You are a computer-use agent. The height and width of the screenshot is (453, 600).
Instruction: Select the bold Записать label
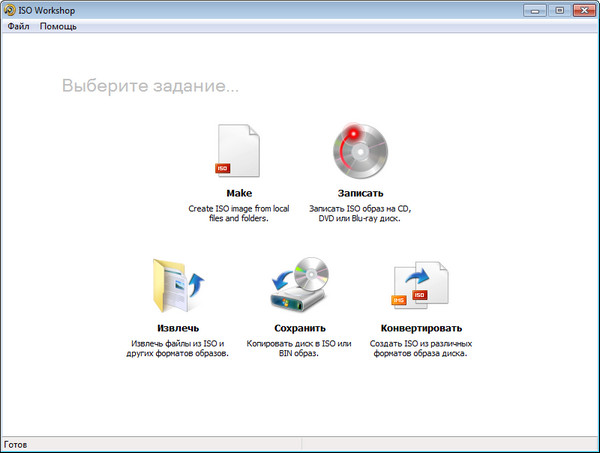[360, 193]
